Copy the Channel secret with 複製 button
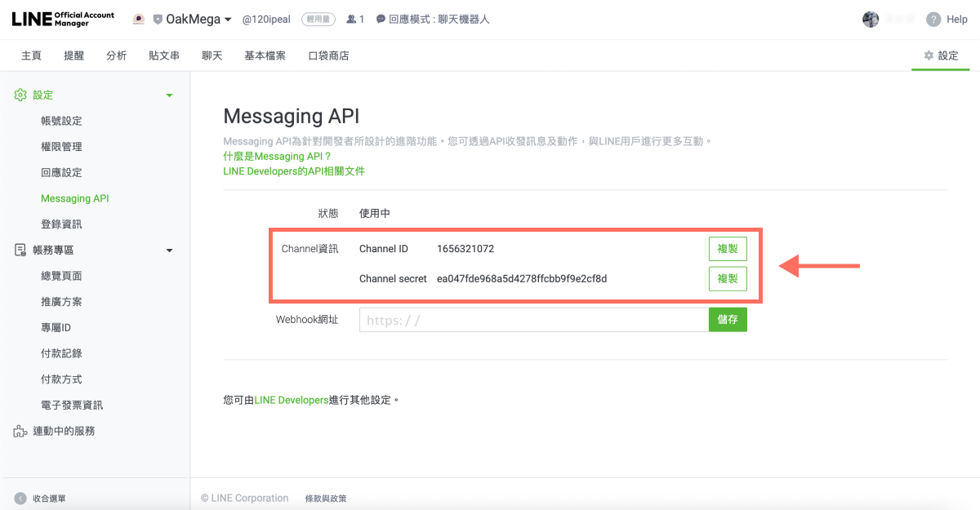980x510 pixels. point(728,279)
